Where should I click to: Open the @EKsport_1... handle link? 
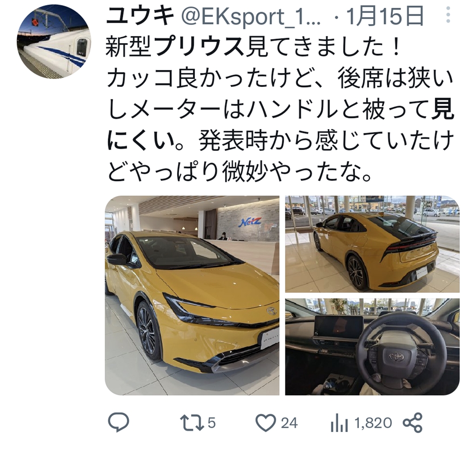(251, 16)
